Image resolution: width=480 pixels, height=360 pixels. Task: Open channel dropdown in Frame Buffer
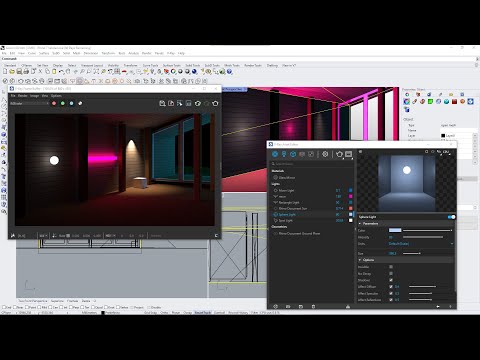click(29, 103)
